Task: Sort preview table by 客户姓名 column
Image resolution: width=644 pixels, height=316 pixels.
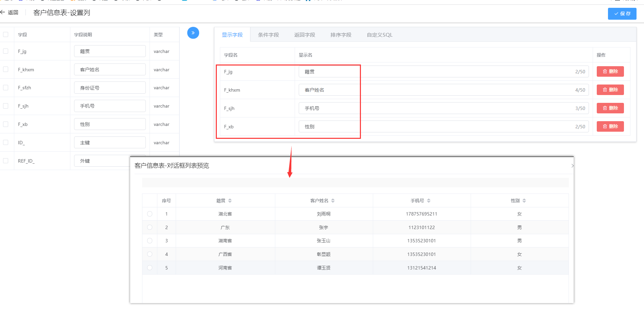Action: pos(333,201)
